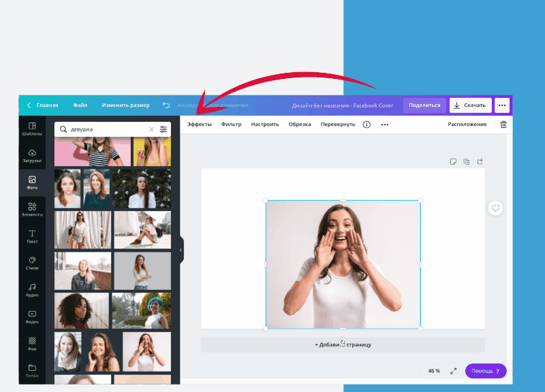The image size is (545, 392).
Task: Click the undo arrow in top bar
Action: pyautogui.click(x=166, y=105)
